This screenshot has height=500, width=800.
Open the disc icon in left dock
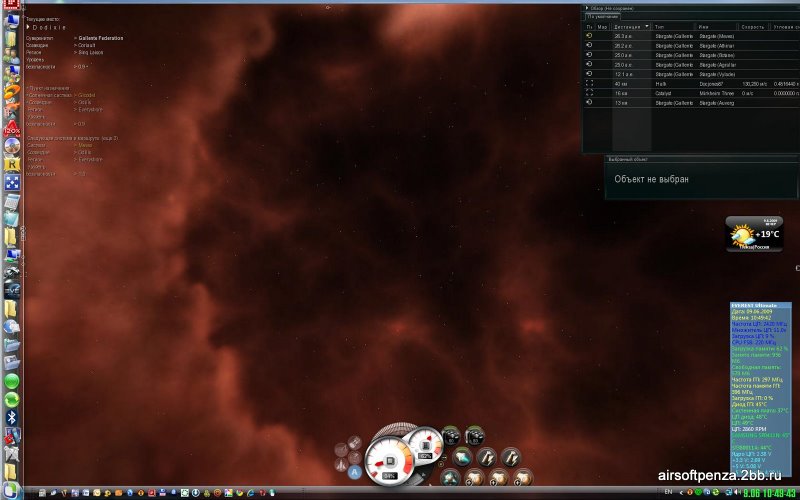coord(12,146)
